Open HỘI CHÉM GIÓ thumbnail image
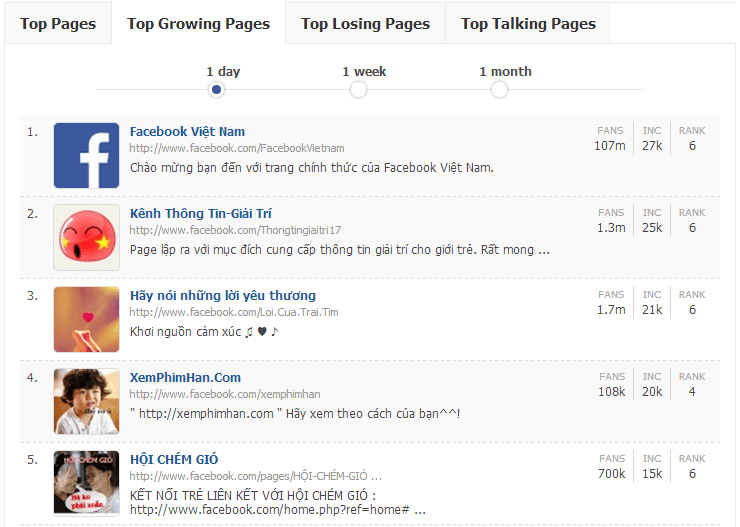The height and width of the screenshot is (527, 740). coord(86,484)
